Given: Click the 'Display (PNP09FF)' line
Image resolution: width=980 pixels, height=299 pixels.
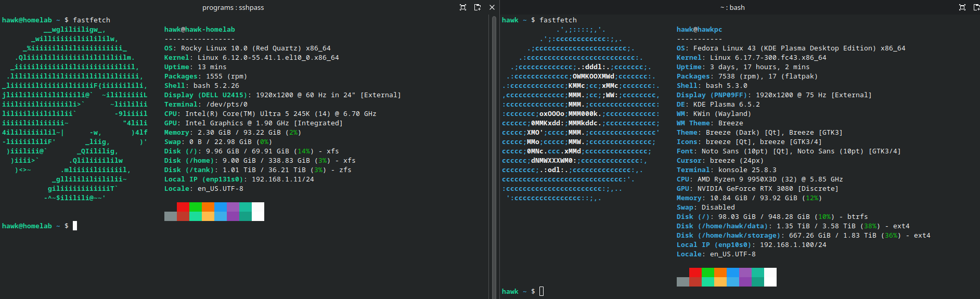Looking at the screenshot, I should (x=775, y=95).
